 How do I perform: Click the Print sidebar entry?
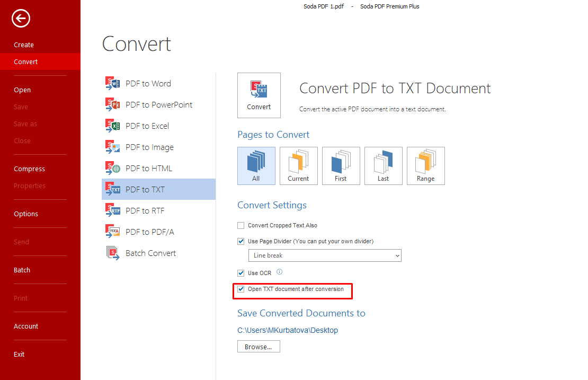[x=21, y=298]
